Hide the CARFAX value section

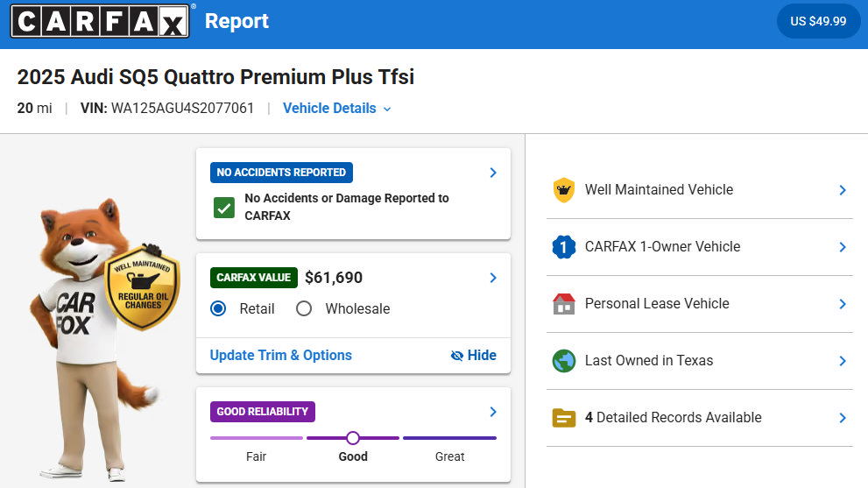pyautogui.click(x=474, y=356)
